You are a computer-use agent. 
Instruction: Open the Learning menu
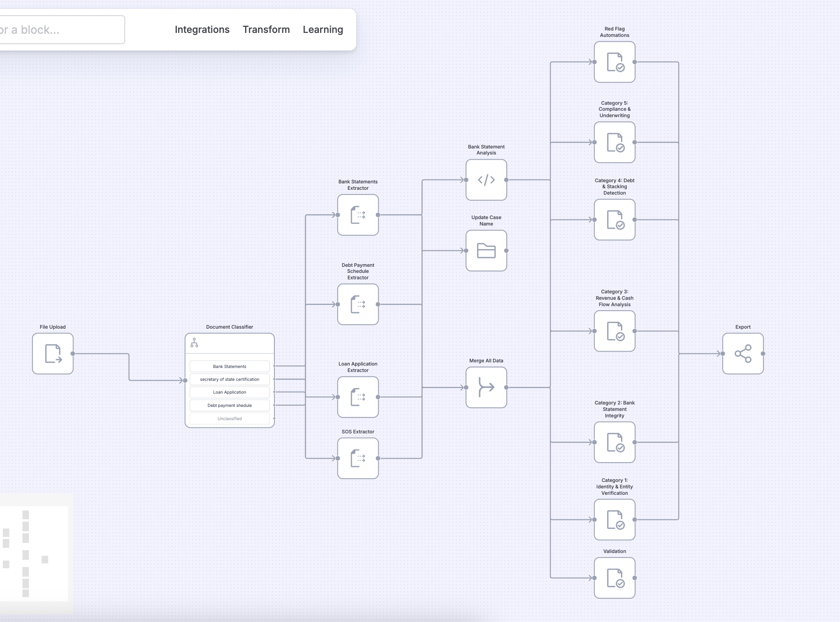[323, 30]
